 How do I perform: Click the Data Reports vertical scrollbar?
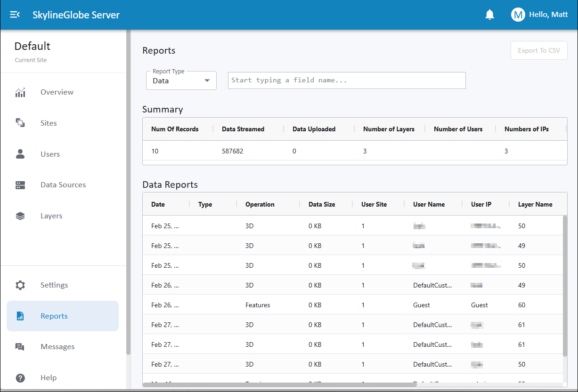coord(565,285)
